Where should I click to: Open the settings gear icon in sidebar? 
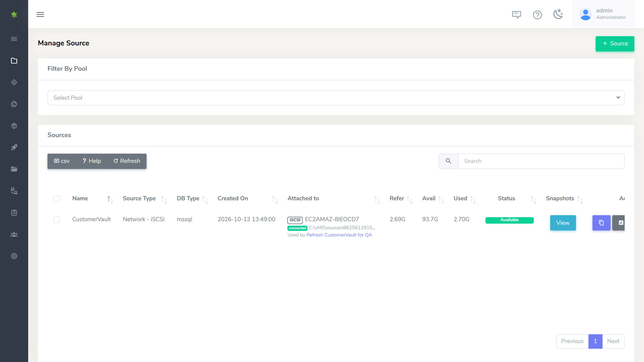[x=14, y=256]
